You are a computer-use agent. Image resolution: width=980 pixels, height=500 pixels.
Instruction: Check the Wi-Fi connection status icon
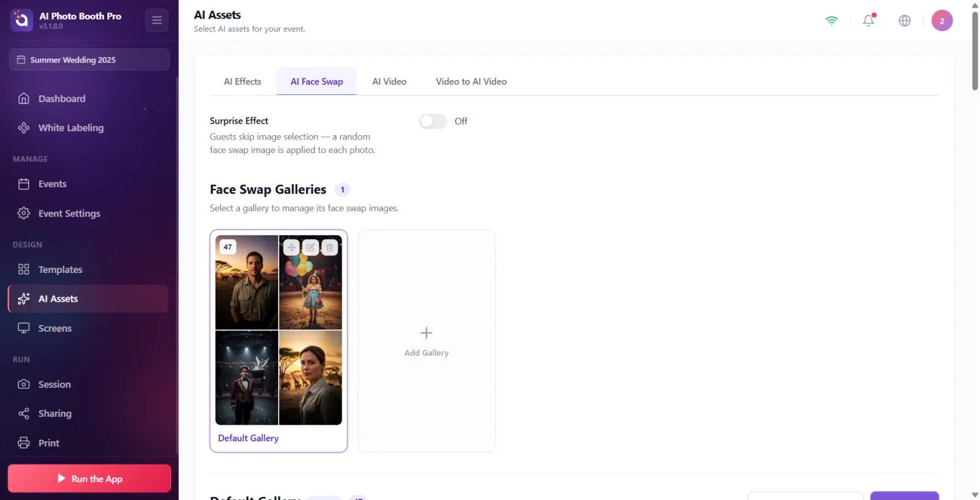click(832, 21)
